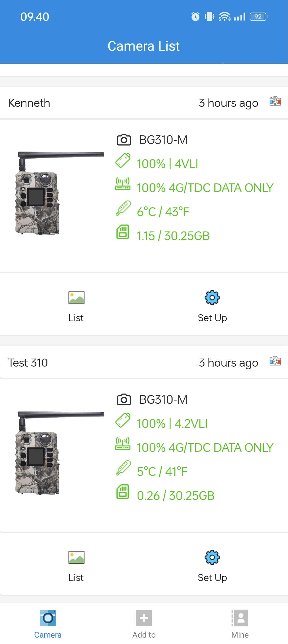The height and width of the screenshot is (644, 288).
Task: Tap Test 310's battery status icon
Action: (x=123, y=421)
